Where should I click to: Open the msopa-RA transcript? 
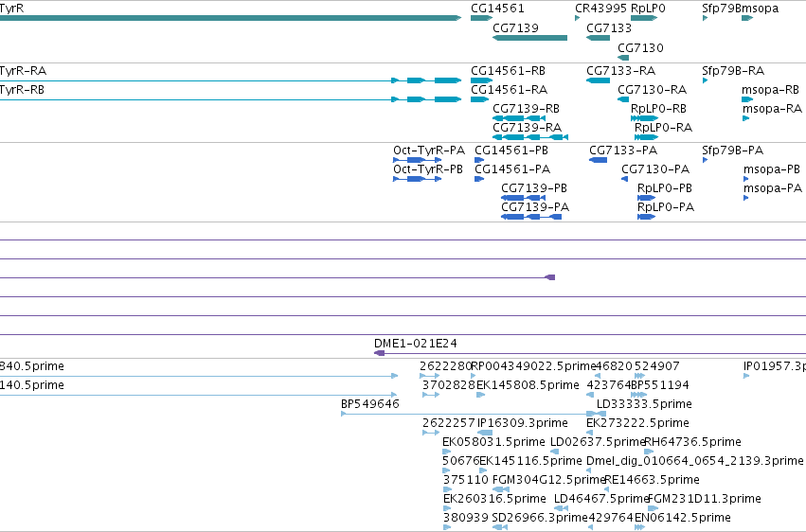[x=746, y=118]
